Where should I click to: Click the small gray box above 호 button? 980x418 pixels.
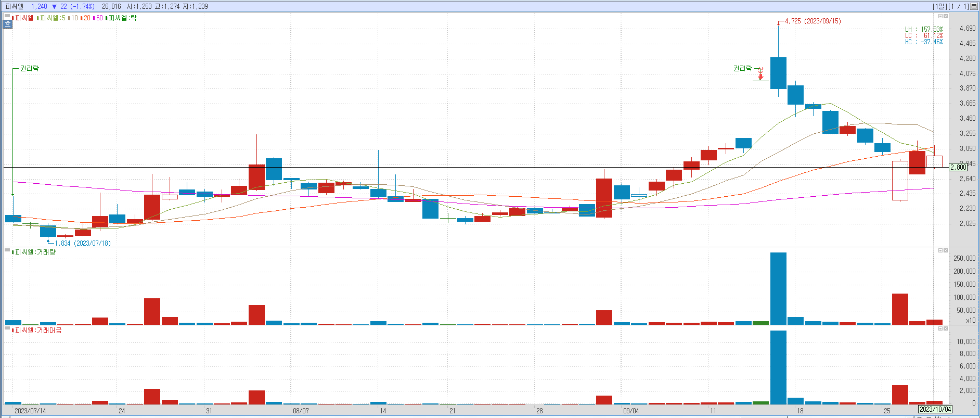pos(7,17)
